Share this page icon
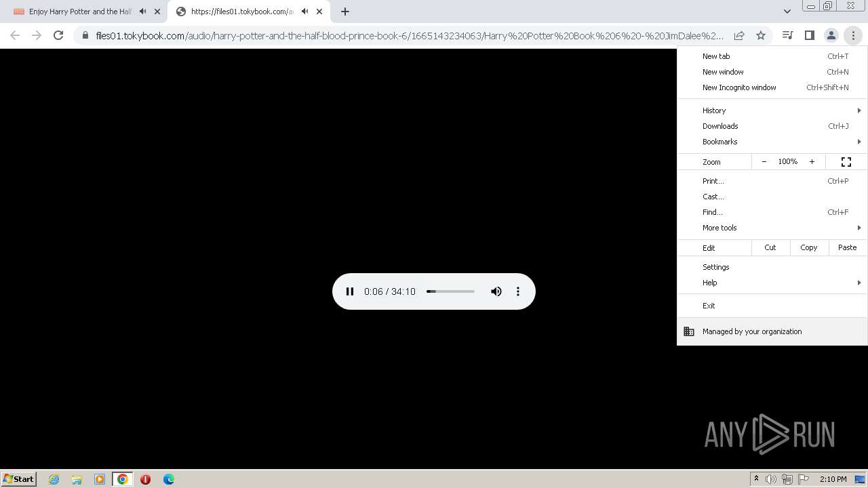 pyautogui.click(x=739, y=35)
